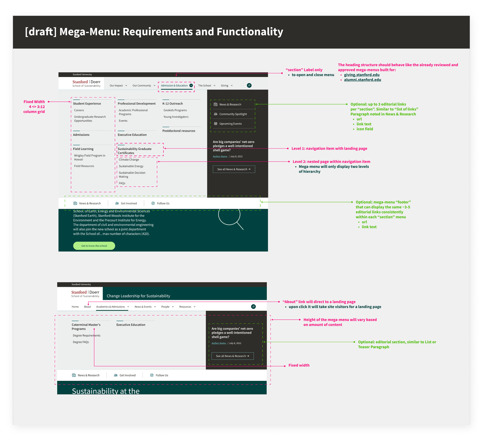Open the About nav item
This screenshot has height=448, width=486.
pos(87,307)
